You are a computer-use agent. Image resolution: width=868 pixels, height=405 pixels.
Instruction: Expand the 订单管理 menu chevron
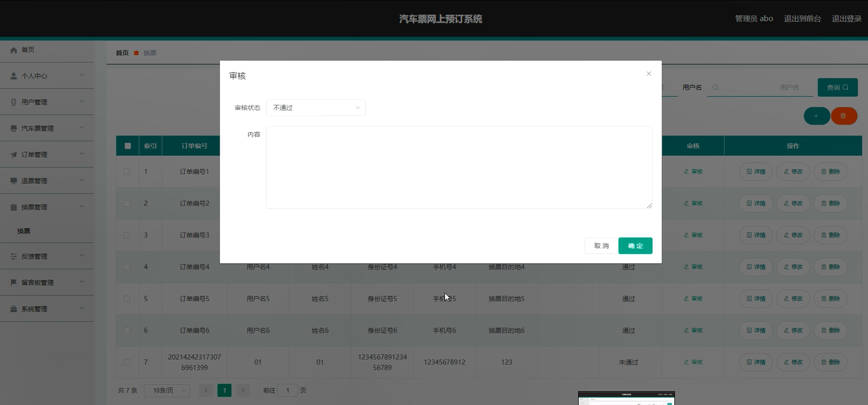pos(82,154)
